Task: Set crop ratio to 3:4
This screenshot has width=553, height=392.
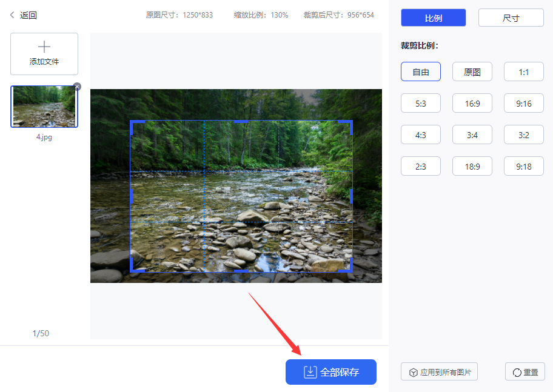Action: (x=472, y=135)
